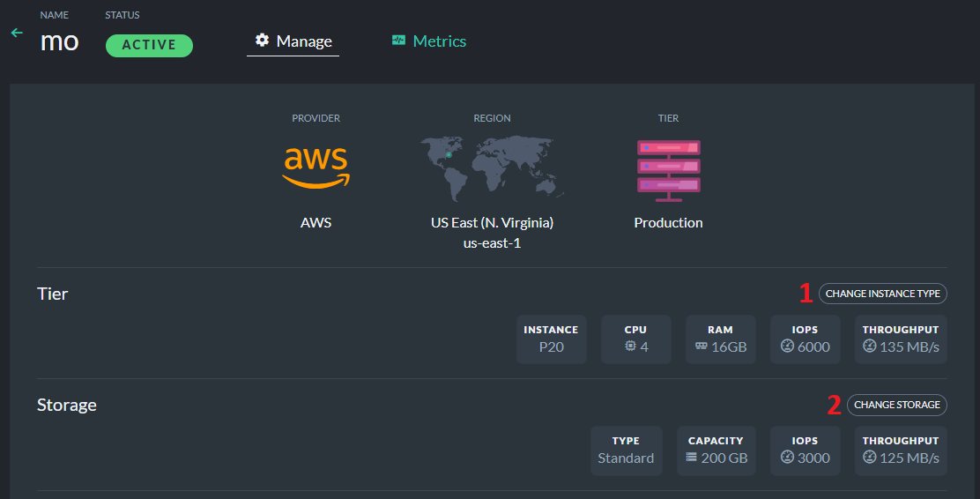Click the Change Instance Type button

[882, 294]
